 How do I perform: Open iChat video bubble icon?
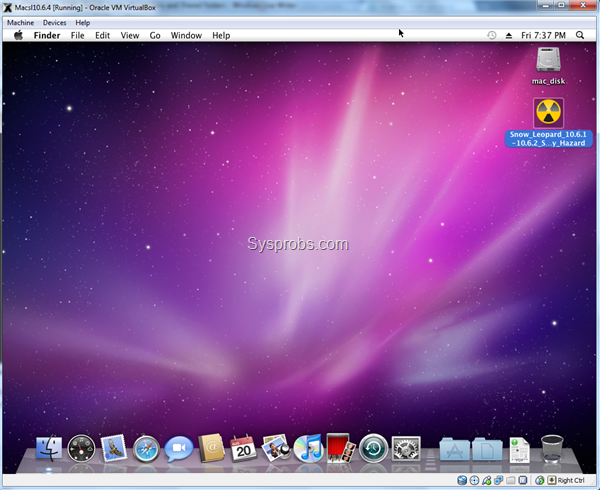[179, 448]
